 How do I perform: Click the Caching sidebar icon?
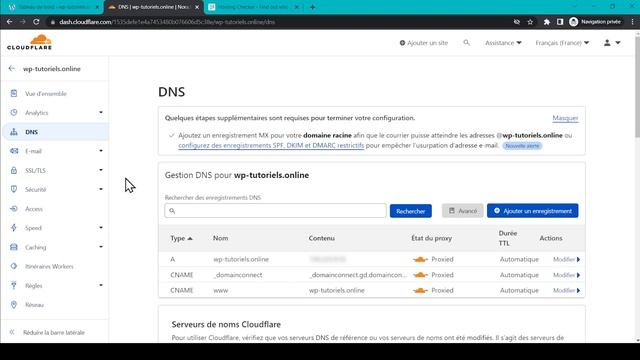click(14, 247)
